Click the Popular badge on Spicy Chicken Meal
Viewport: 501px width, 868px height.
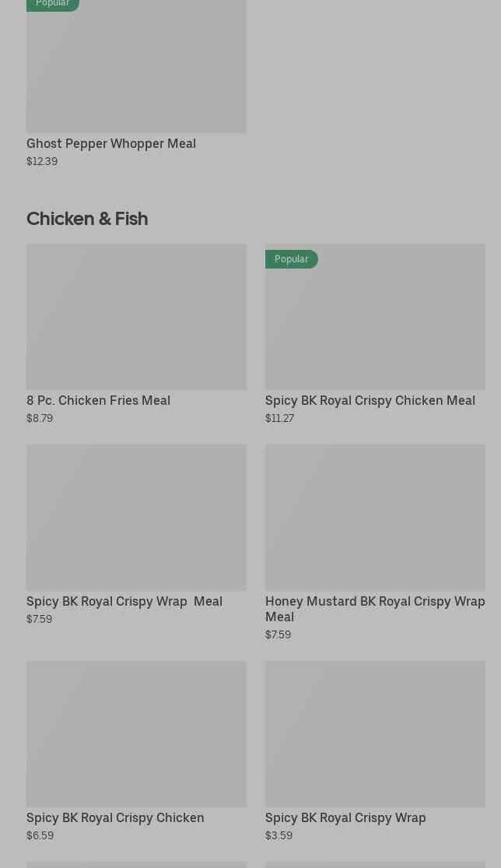[291, 259]
